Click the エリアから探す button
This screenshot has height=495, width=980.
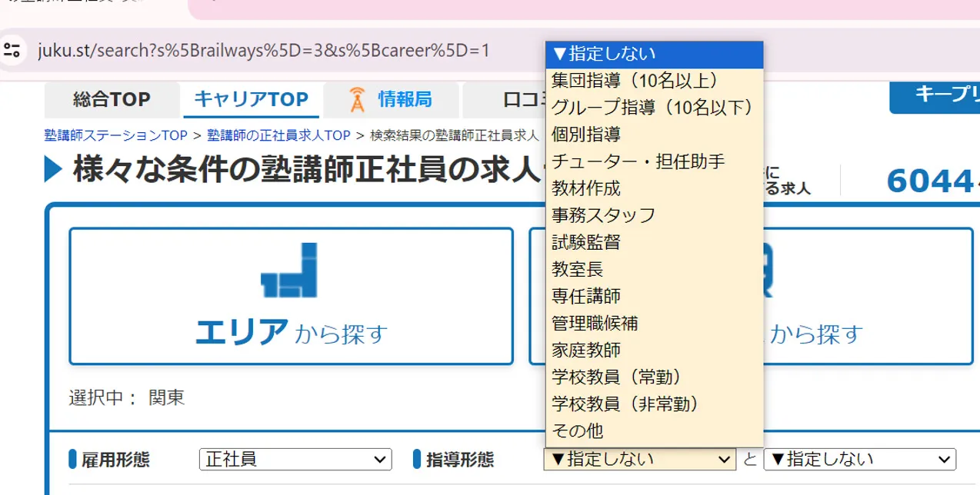pos(291,296)
